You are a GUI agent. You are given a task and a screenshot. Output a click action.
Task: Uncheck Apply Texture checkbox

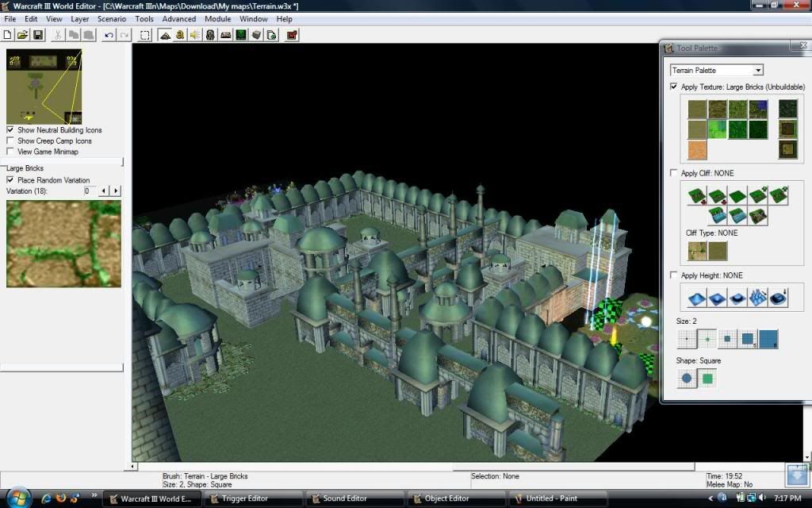pos(674,87)
